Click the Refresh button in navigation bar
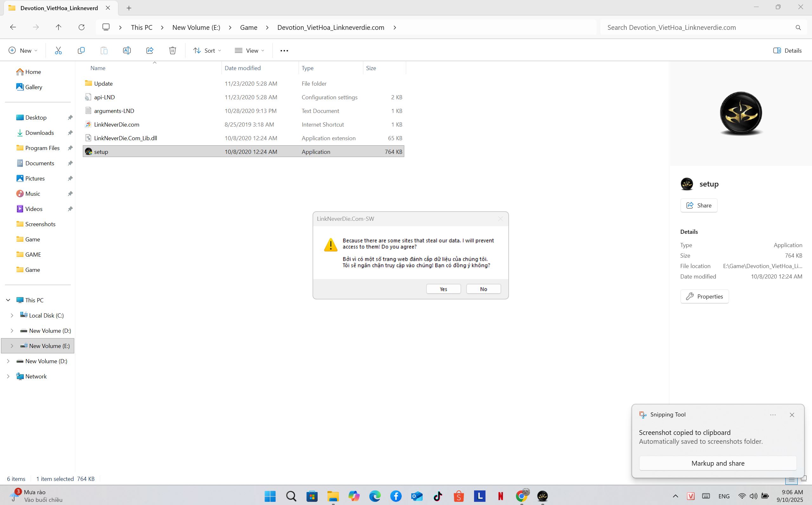Image resolution: width=812 pixels, height=505 pixels. (81, 27)
